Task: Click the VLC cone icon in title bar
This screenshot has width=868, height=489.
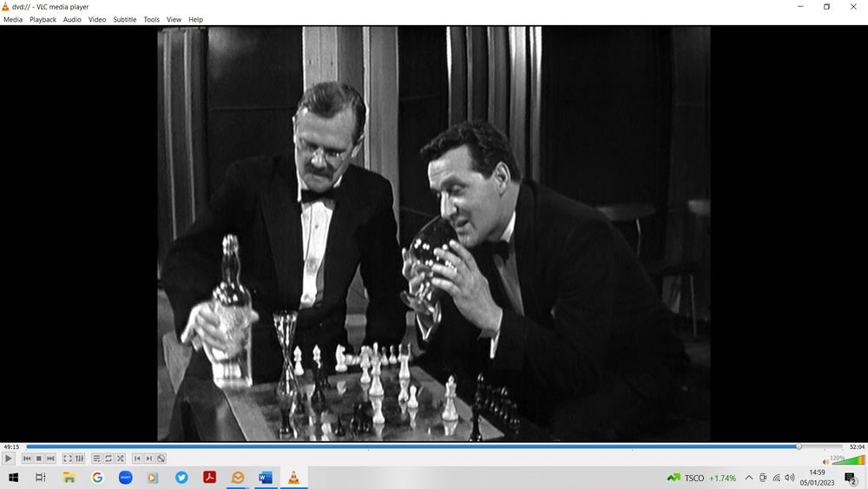Action: (5, 7)
